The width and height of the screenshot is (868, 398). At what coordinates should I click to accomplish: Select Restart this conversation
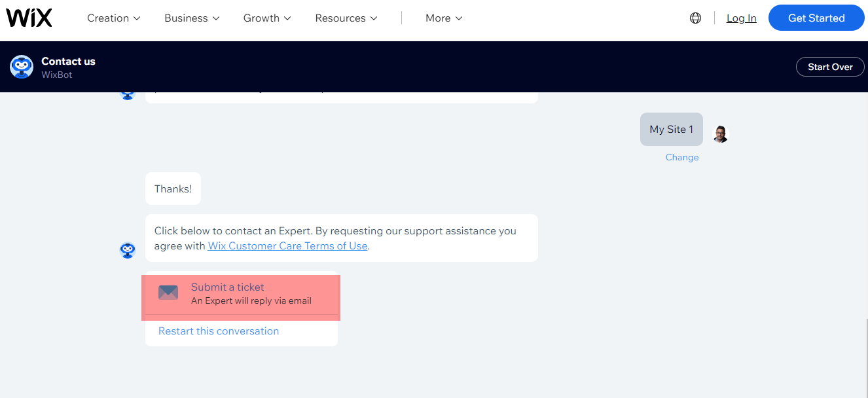point(218,331)
